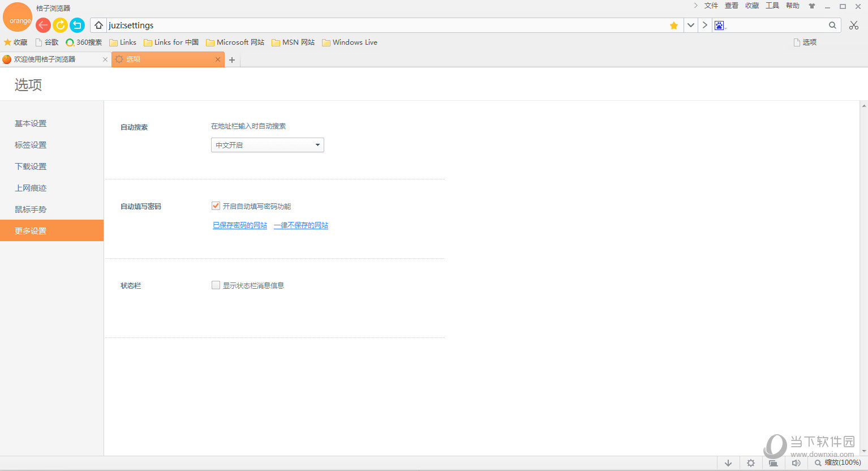Open the 已保存密码的网站 link
868x471 pixels.
240,225
